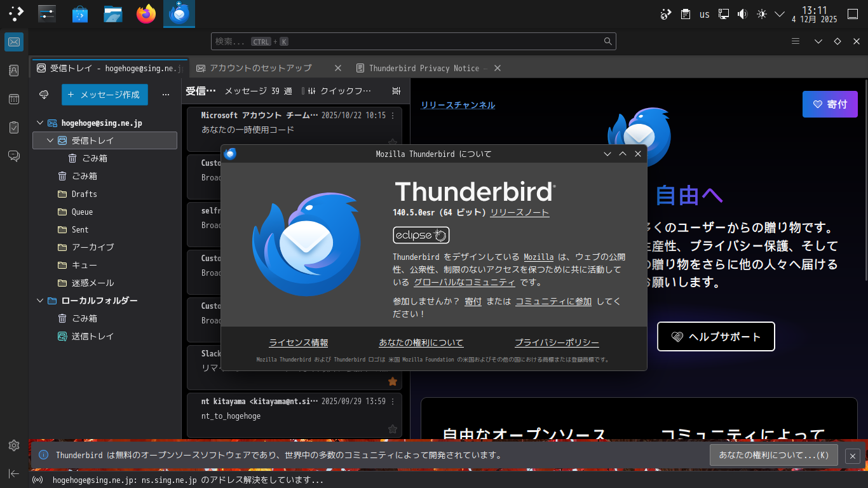Open the network tray icon

(723, 14)
